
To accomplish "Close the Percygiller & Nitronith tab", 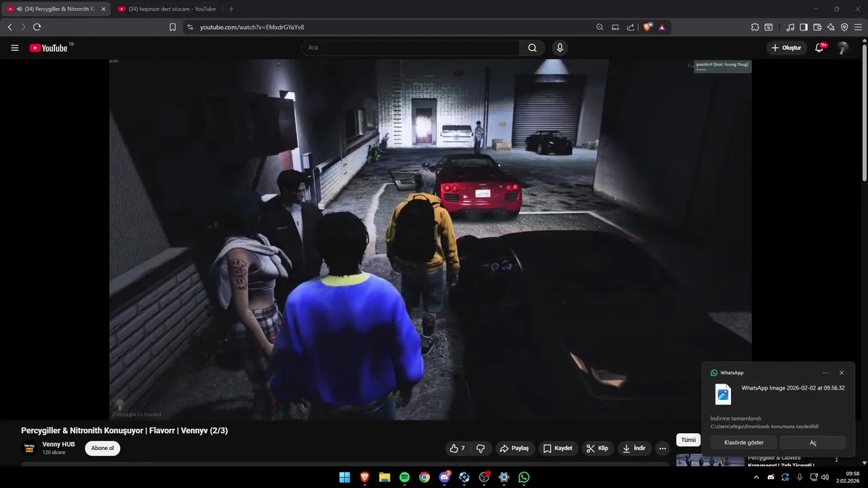I will point(103,9).
